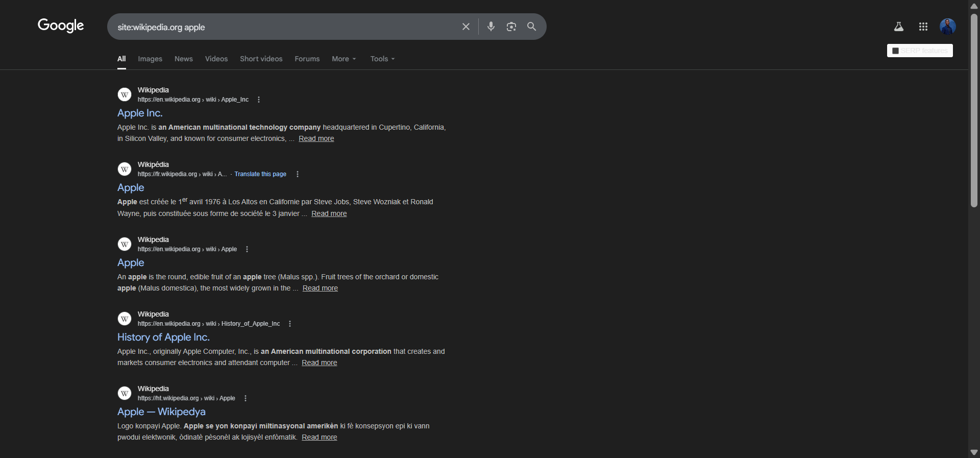The width and height of the screenshot is (980, 458).
Task: Click Translate this page link
Action: pos(260,174)
